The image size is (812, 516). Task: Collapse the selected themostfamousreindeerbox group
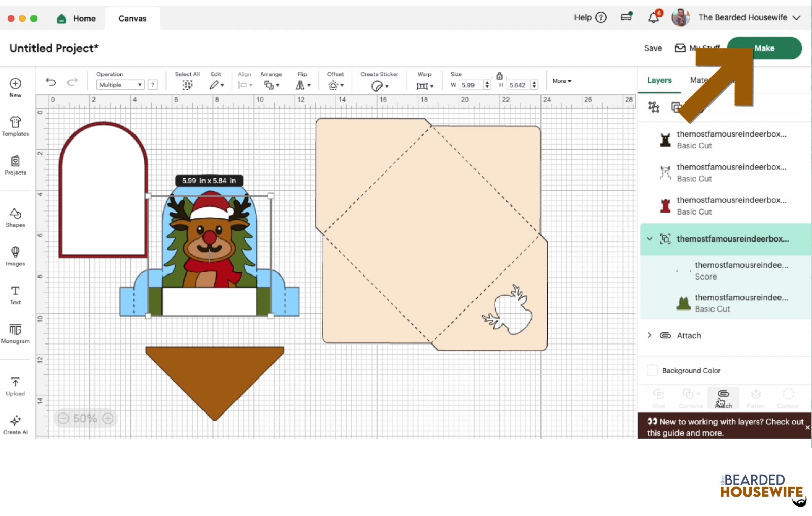(650, 239)
